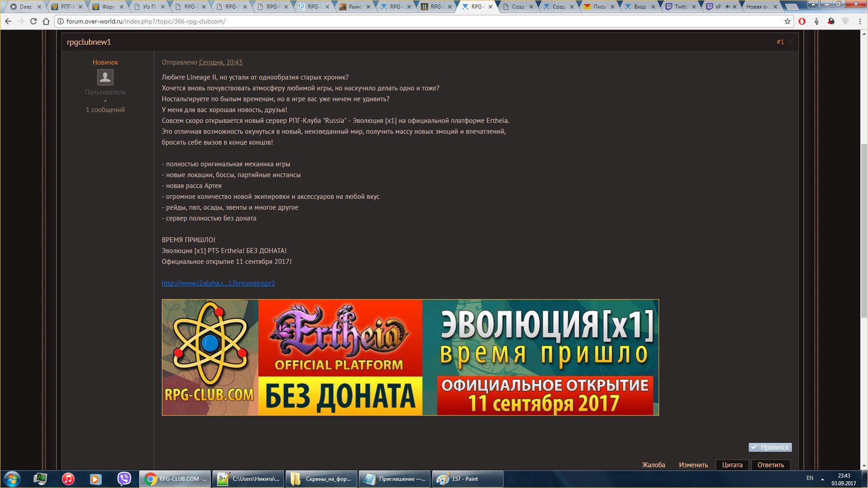The image size is (868, 488).
Task: Switch to the 157 - Paint window
Action: tap(467, 479)
